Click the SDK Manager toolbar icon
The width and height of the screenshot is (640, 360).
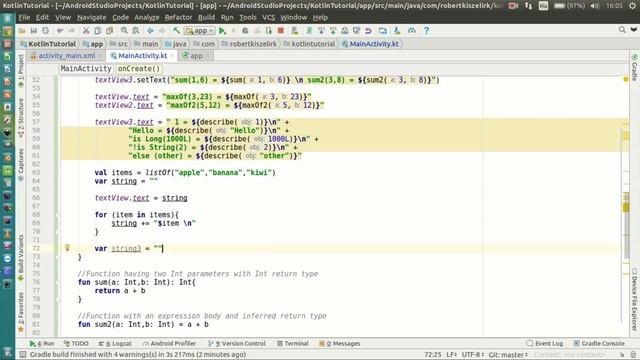(397, 31)
